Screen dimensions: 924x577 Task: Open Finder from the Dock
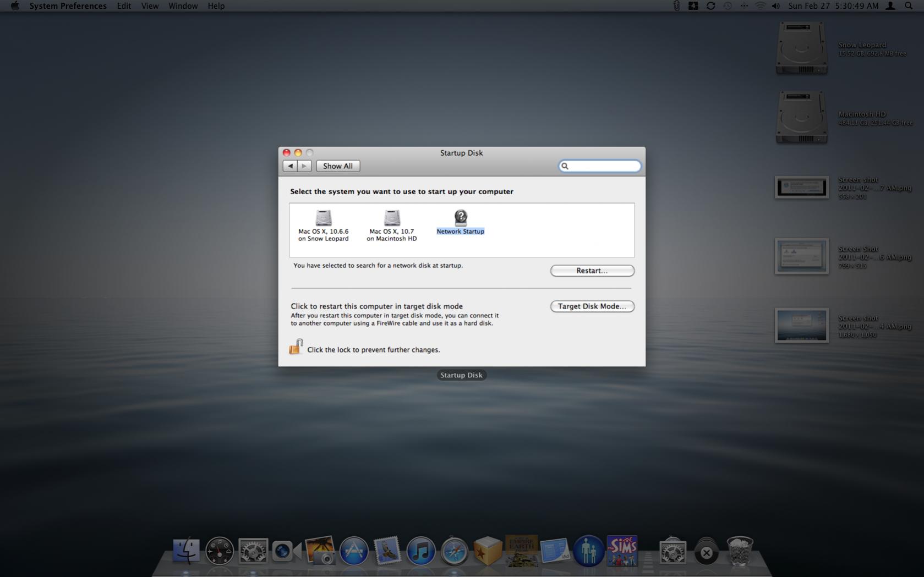(x=186, y=551)
